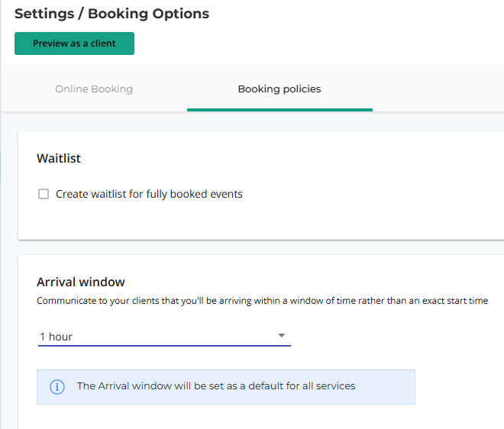Select the Booking policies tab
Image resolution: width=504 pixels, height=429 pixels.
pyautogui.click(x=279, y=89)
